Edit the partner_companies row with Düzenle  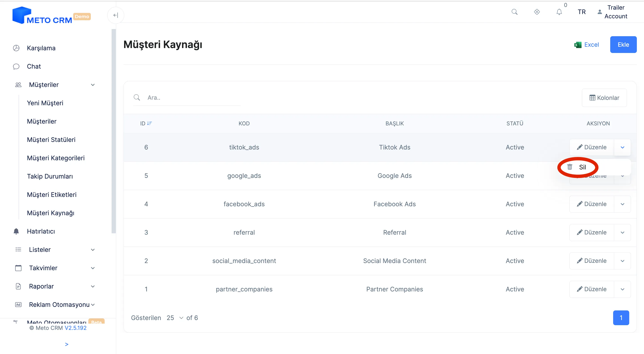[591, 289]
